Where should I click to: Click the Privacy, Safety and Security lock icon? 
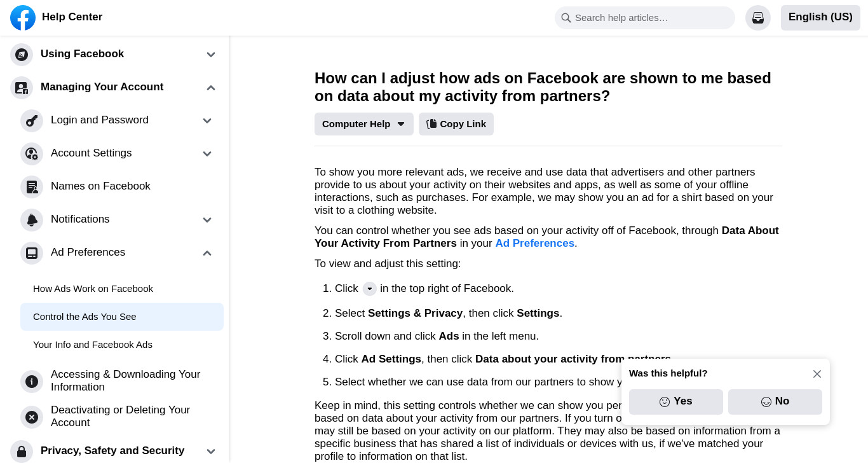pos(22,451)
